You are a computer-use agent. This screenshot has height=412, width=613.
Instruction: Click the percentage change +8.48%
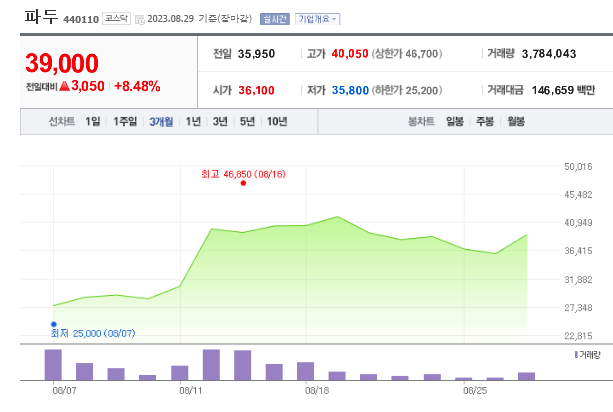pos(137,86)
